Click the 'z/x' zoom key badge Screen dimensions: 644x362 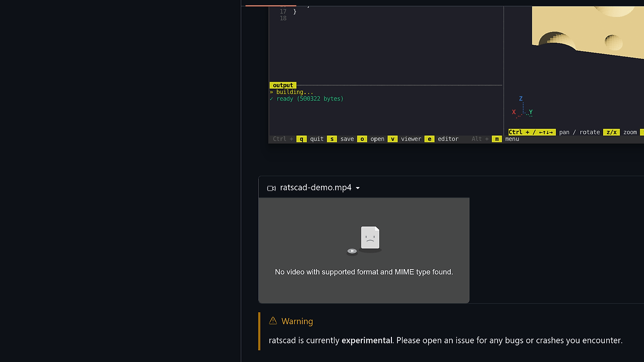point(611,132)
